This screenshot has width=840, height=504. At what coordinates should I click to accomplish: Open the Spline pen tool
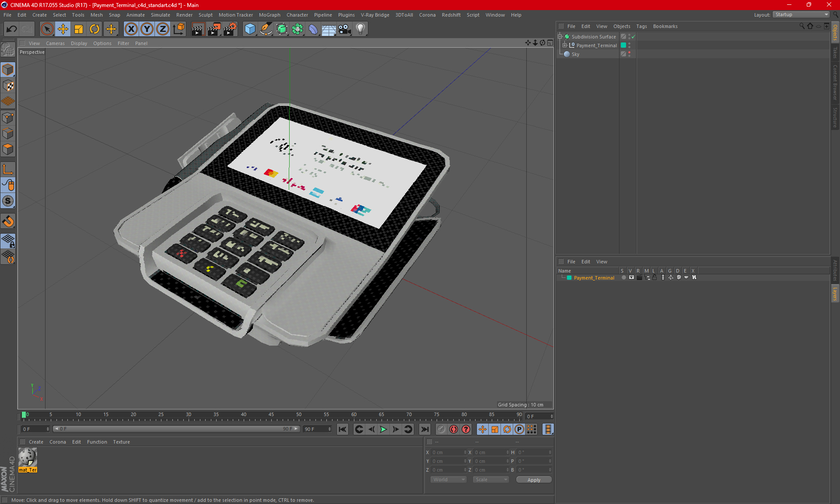coord(266,29)
